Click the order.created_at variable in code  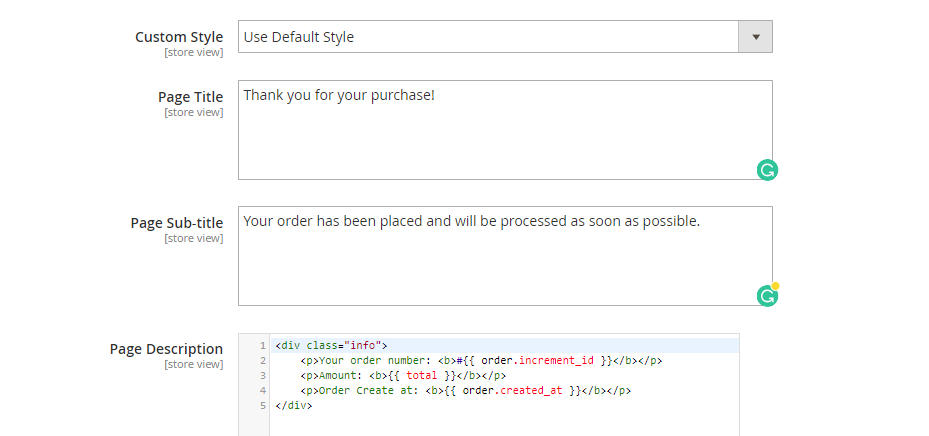[512, 390]
